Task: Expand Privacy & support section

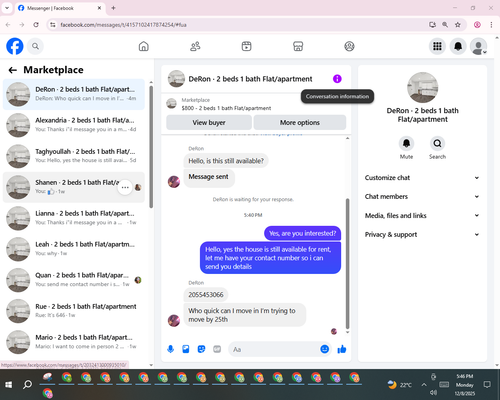Action: pos(422,235)
